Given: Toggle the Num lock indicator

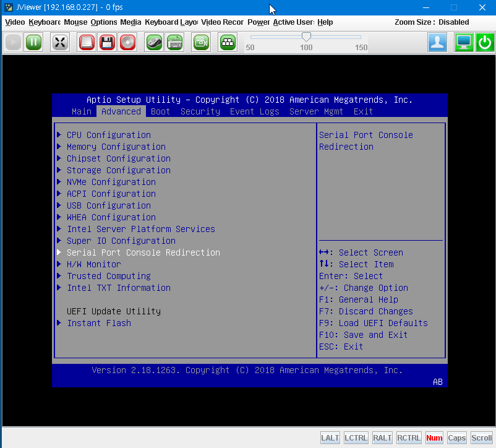Looking at the screenshot, I should click(434, 438).
